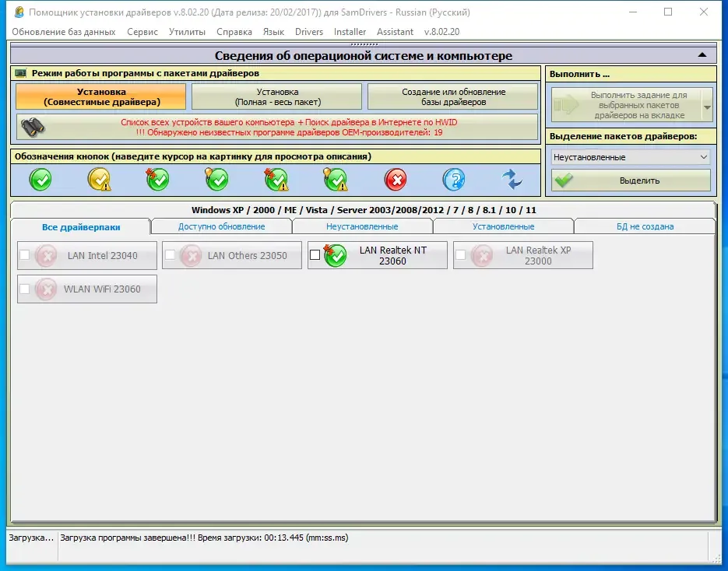Open the Язык menu
Screen dimensions: 728x571
(273, 32)
